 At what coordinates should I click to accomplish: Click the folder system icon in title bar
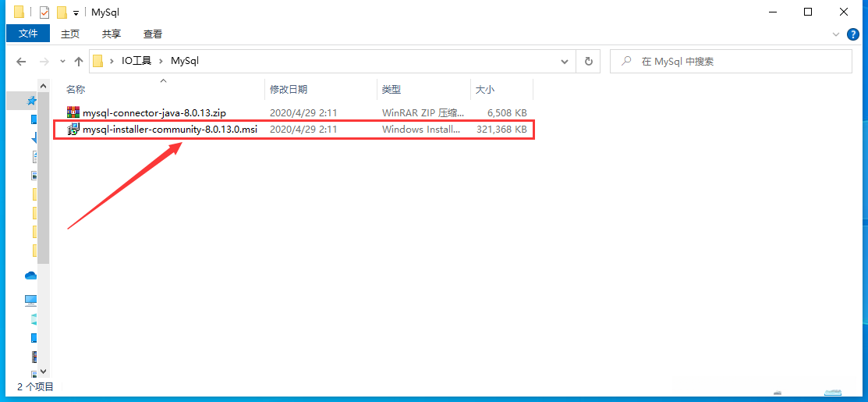click(x=19, y=12)
